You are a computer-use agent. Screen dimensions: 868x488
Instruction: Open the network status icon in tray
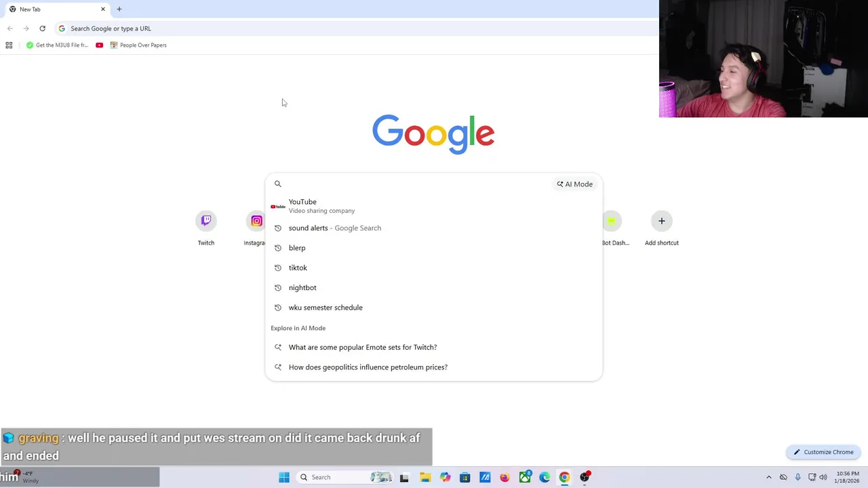(x=812, y=477)
